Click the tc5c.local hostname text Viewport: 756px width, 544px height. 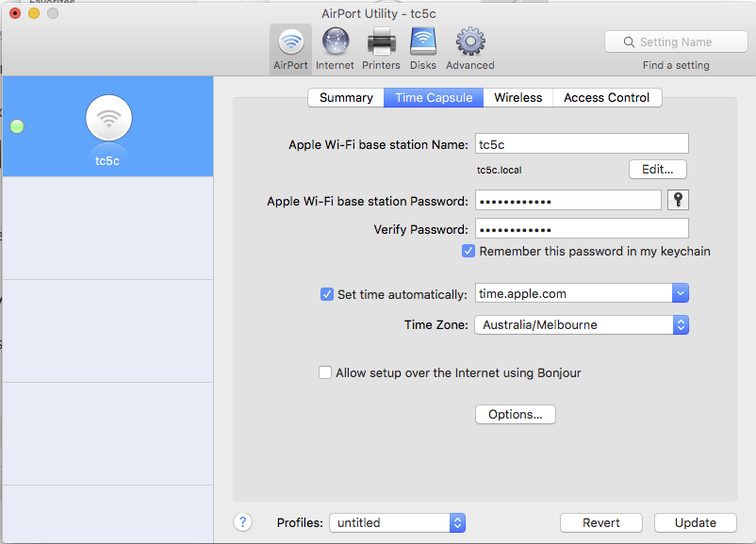[x=499, y=171]
